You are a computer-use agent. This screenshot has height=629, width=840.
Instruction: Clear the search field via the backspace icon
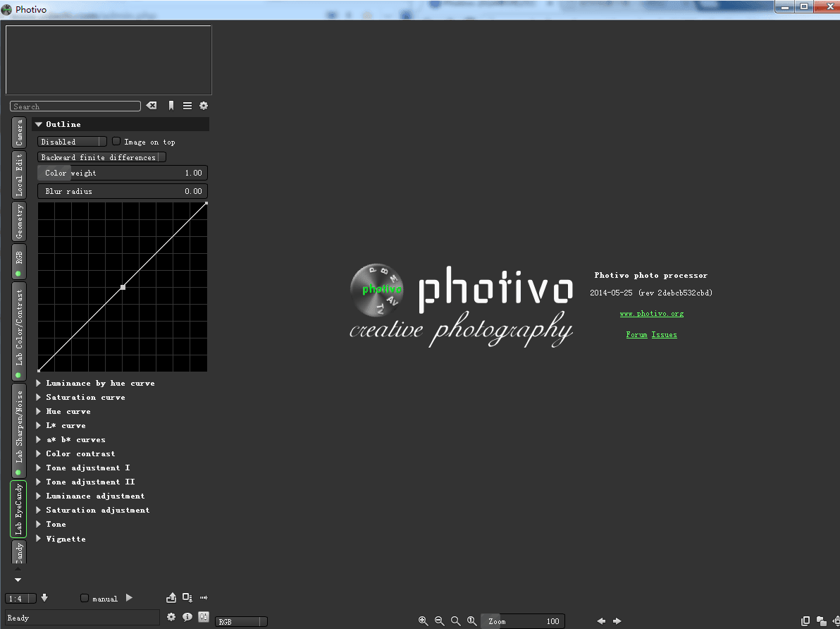coord(151,105)
